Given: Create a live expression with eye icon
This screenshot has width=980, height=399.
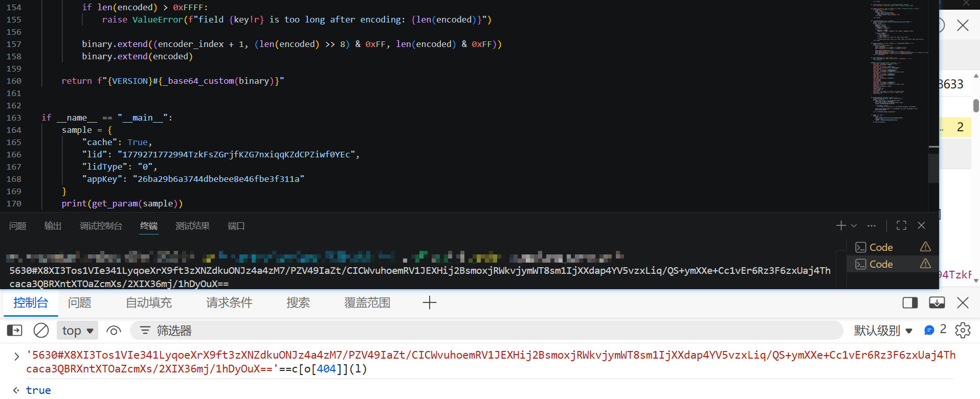Looking at the screenshot, I should coord(114,331).
